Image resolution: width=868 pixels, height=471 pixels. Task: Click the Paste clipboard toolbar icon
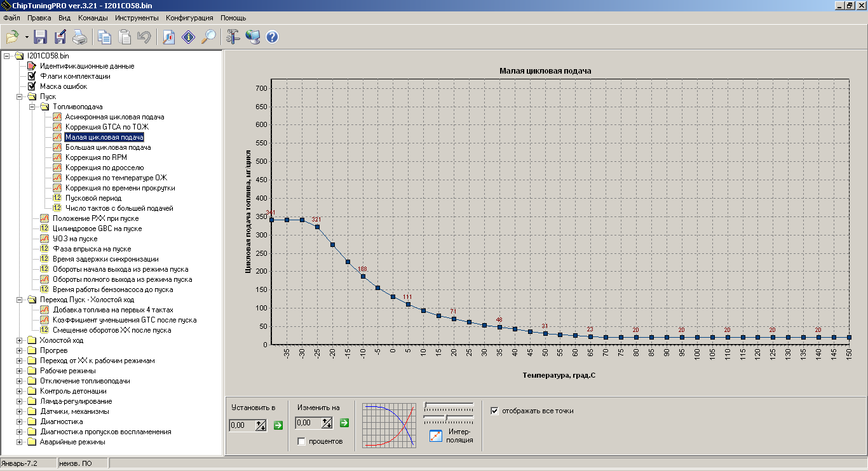(124, 37)
